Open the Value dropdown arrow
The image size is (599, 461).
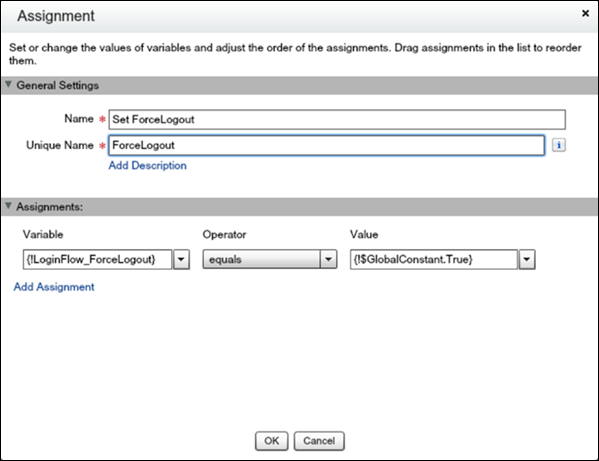click(527, 260)
